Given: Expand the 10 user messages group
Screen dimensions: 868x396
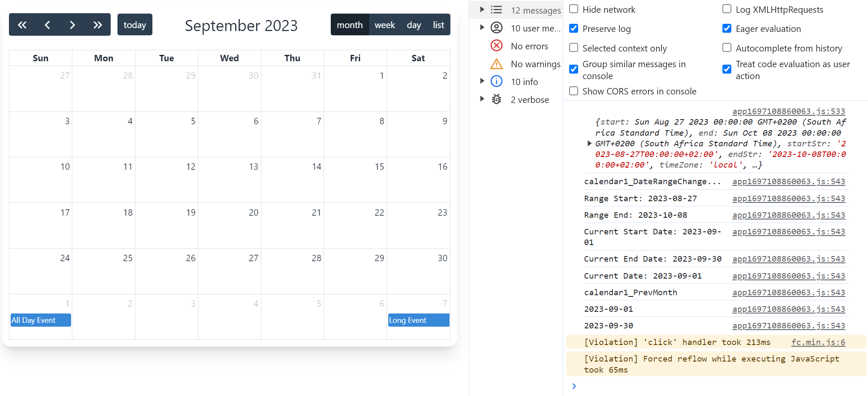Looking at the screenshot, I should tap(482, 28).
